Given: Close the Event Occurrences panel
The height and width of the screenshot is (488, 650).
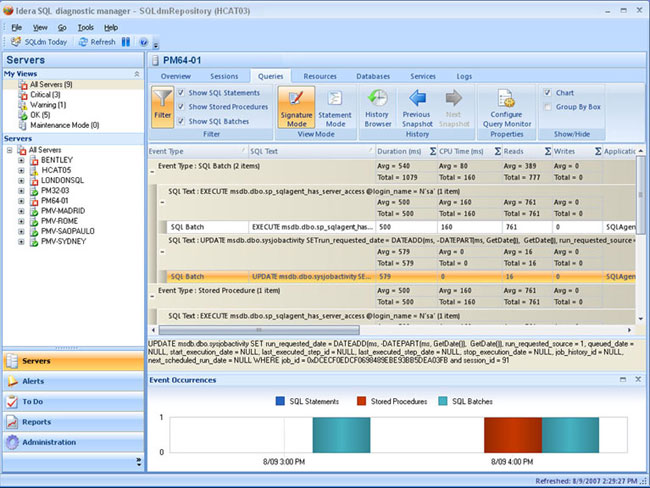Looking at the screenshot, I should point(638,379).
